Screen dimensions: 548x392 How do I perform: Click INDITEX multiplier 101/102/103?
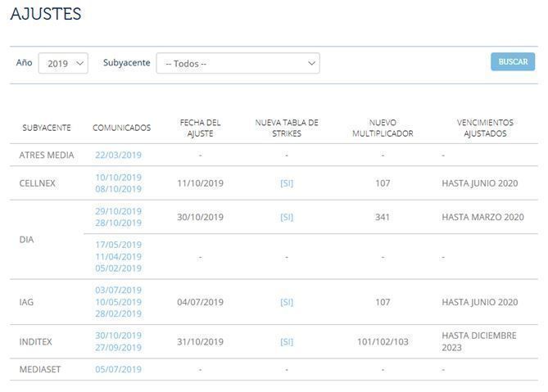[x=383, y=342]
